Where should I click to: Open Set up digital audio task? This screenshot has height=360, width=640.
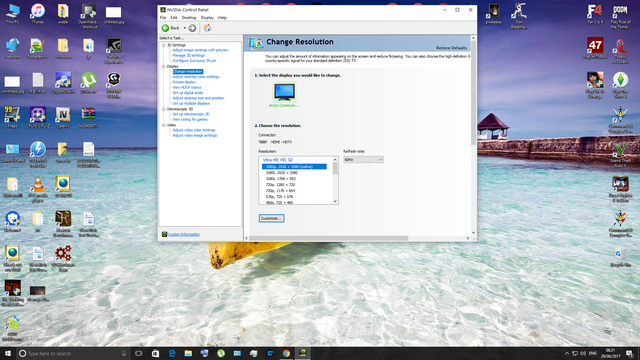[x=188, y=93]
